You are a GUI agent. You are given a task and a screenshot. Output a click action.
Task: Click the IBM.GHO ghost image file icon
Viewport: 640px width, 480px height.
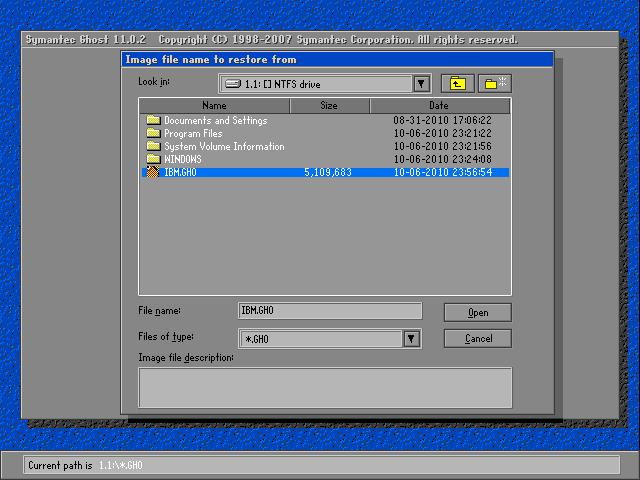(153, 172)
